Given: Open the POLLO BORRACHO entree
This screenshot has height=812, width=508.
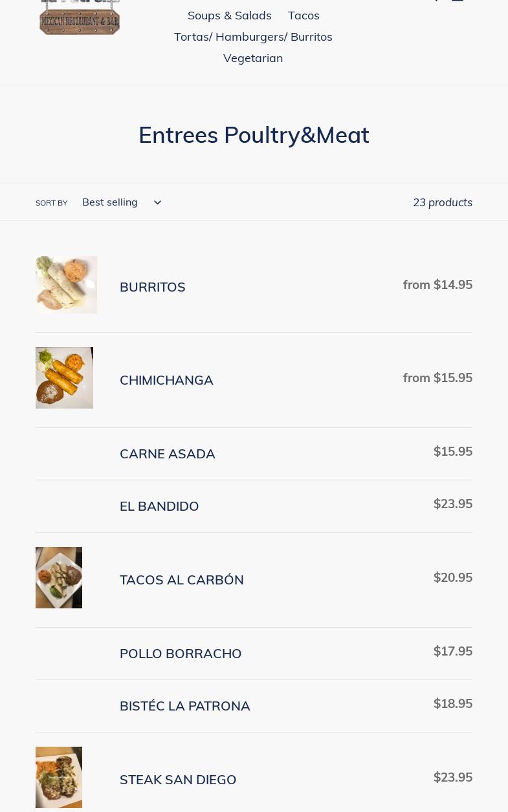Looking at the screenshot, I should [x=181, y=654].
